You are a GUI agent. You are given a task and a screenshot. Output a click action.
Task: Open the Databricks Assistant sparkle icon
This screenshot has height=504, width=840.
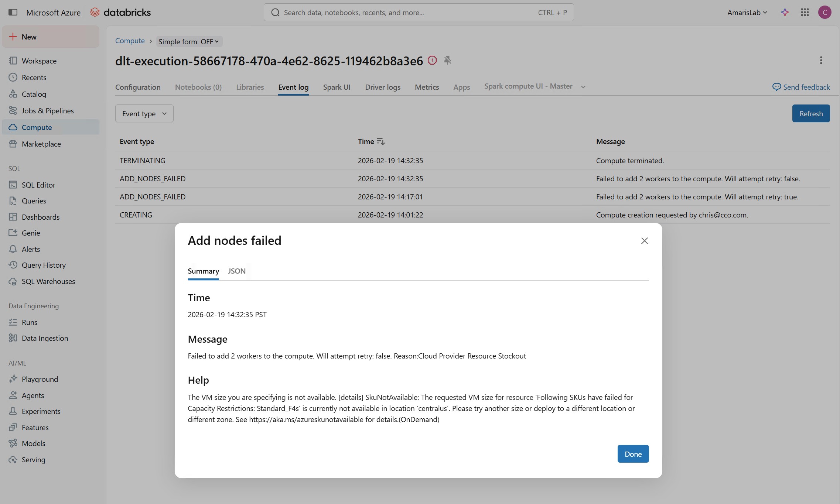(x=785, y=12)
